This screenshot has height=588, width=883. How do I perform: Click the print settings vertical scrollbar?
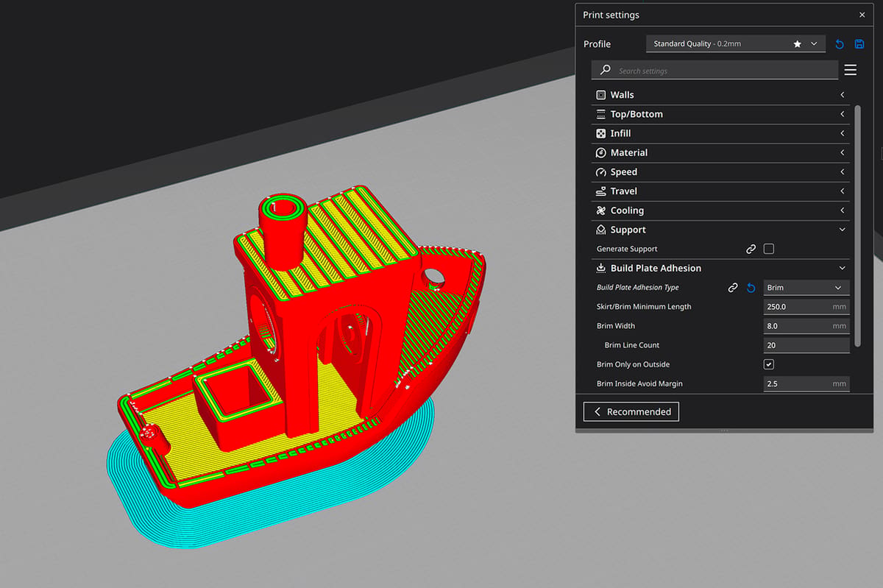pyautogui.click(x=857, y=226)
